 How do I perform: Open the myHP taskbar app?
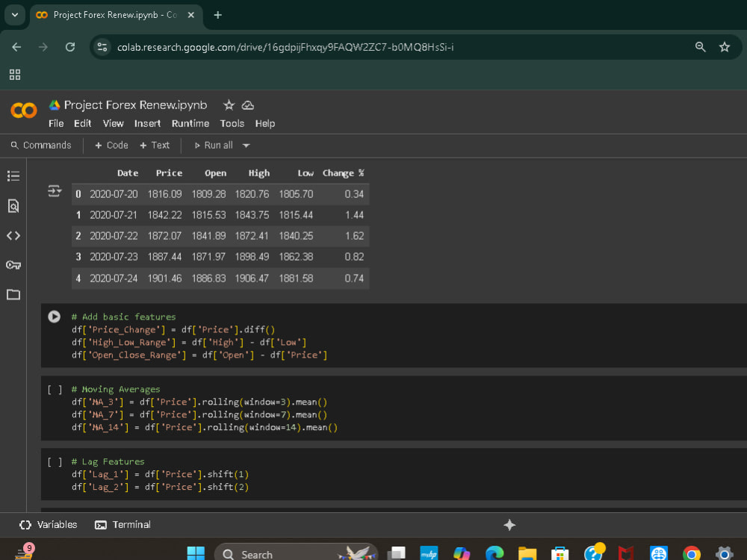pos(429,553)
